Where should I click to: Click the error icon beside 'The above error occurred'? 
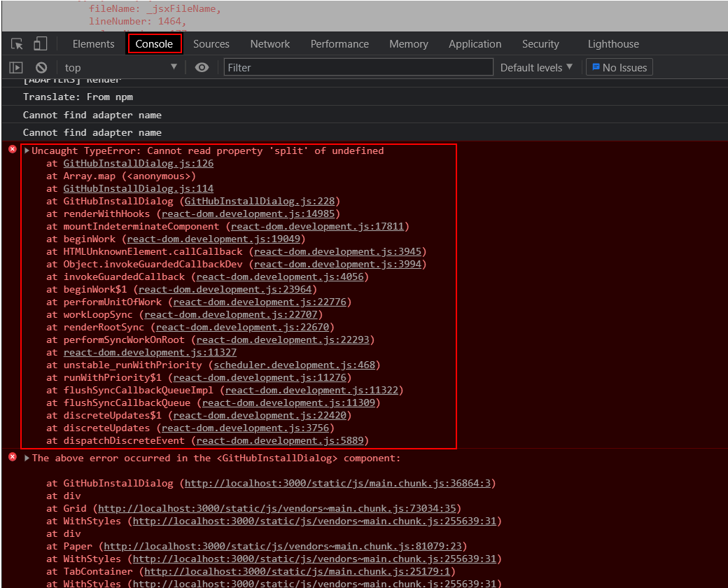point(13,457)
